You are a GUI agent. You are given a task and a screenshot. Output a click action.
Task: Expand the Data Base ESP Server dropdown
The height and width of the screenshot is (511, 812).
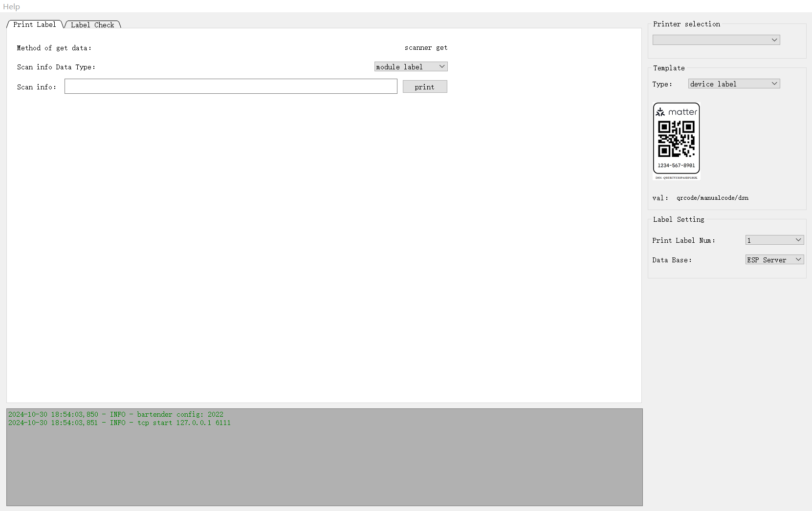[774, 260]
